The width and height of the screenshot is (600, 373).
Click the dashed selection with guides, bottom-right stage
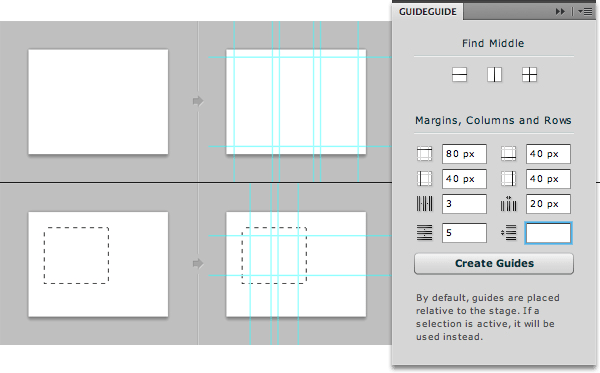coord(274,256)
